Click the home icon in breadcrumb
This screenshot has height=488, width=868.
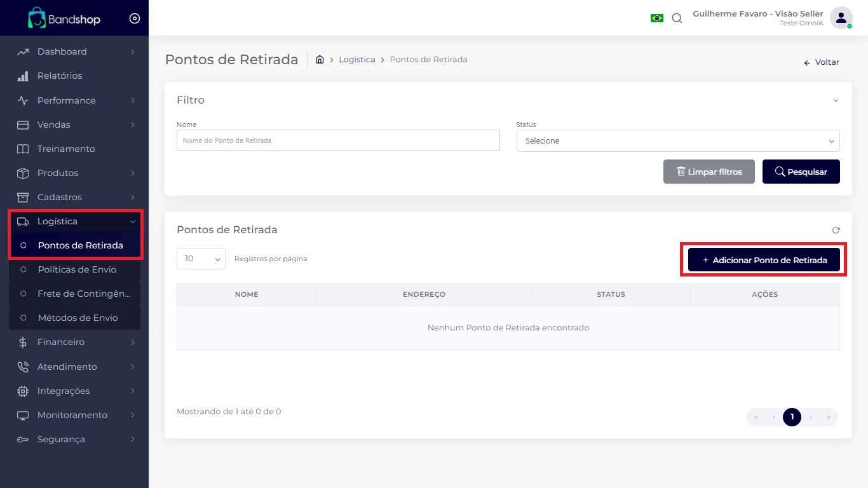tap(320, 60)
